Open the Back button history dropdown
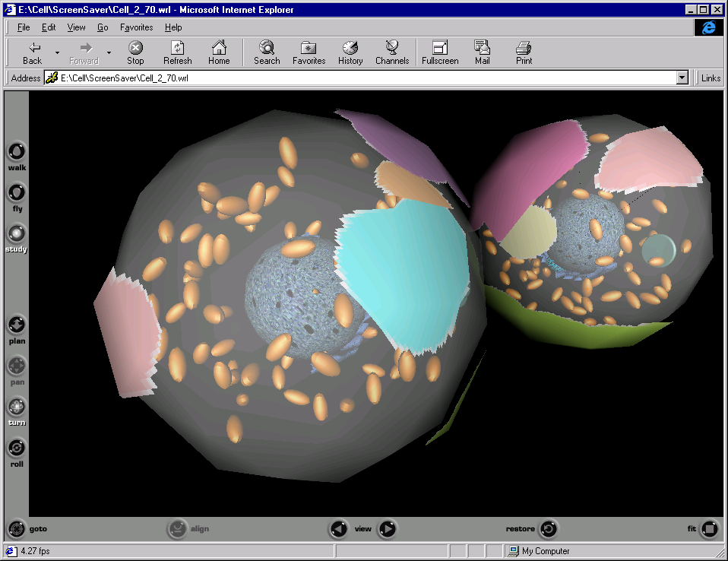The width and height of the screenshot is (728, 561). pos(57,52)
